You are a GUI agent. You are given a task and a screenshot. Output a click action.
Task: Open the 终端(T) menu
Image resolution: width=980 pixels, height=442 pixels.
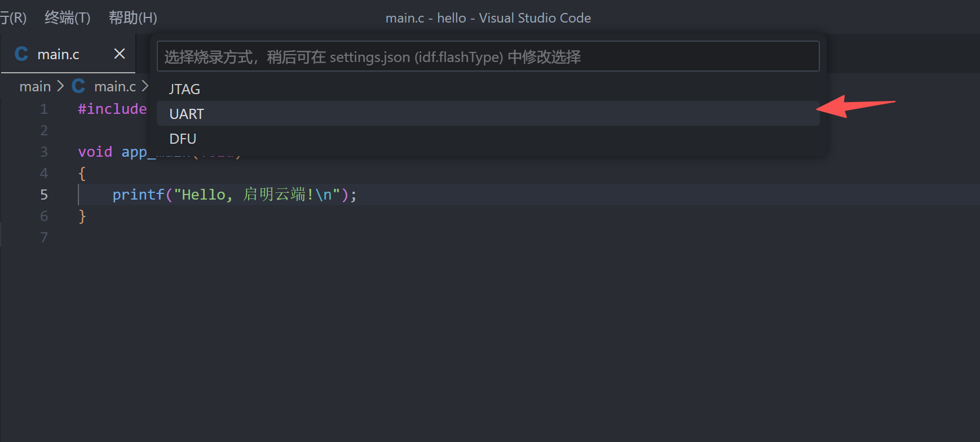[67, 18]
